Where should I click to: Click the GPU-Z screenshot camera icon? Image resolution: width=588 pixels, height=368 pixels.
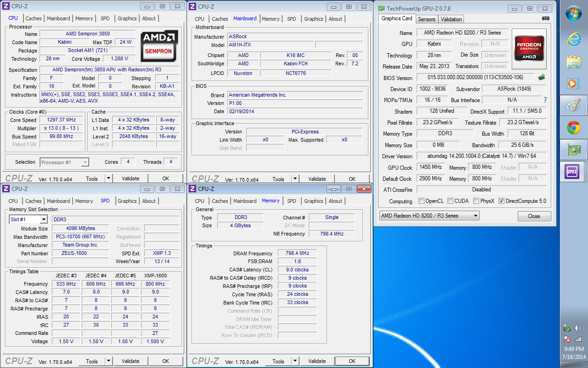[545, 18]
